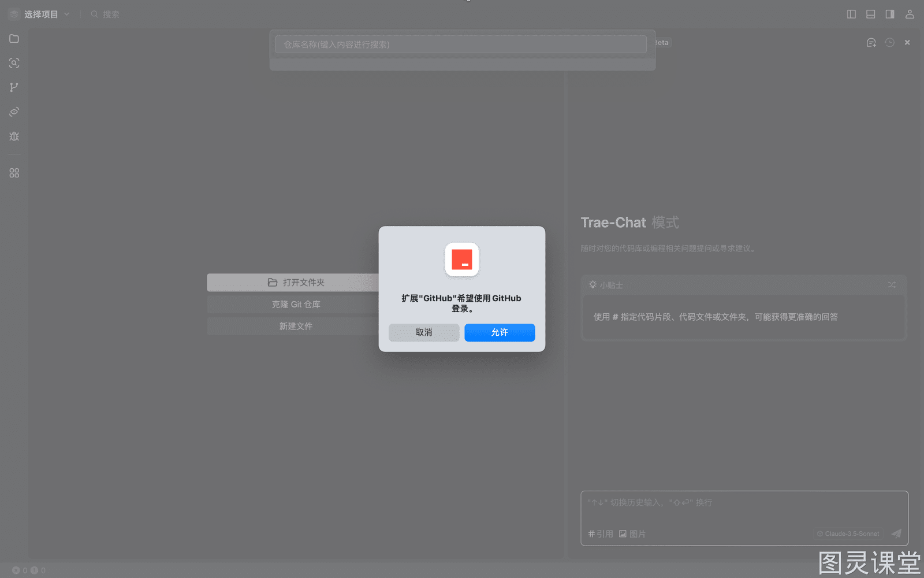Close the Trae chat panel
The image size is (924, 578).
coord(907,43)
